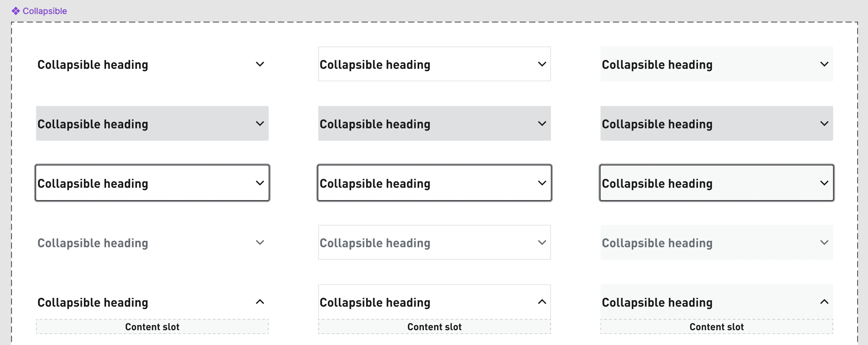868x345 pixels.
Task: Click the component diamond icon beside Collapsible label
Action: coord(15,11)
